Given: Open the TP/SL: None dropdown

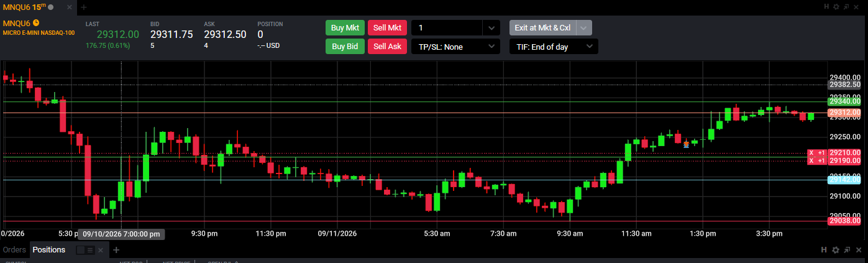Looking at the screenshot, I should click(455, 47).
